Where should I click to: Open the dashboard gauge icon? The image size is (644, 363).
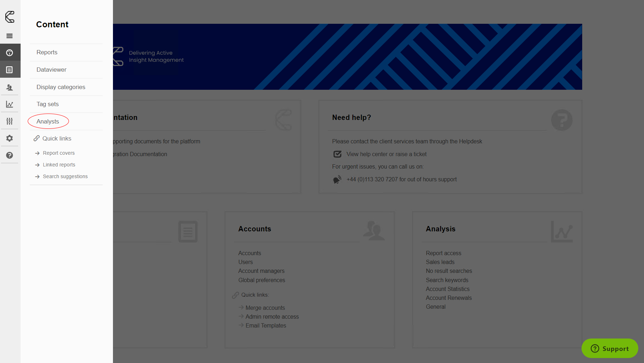click(10, 53)
